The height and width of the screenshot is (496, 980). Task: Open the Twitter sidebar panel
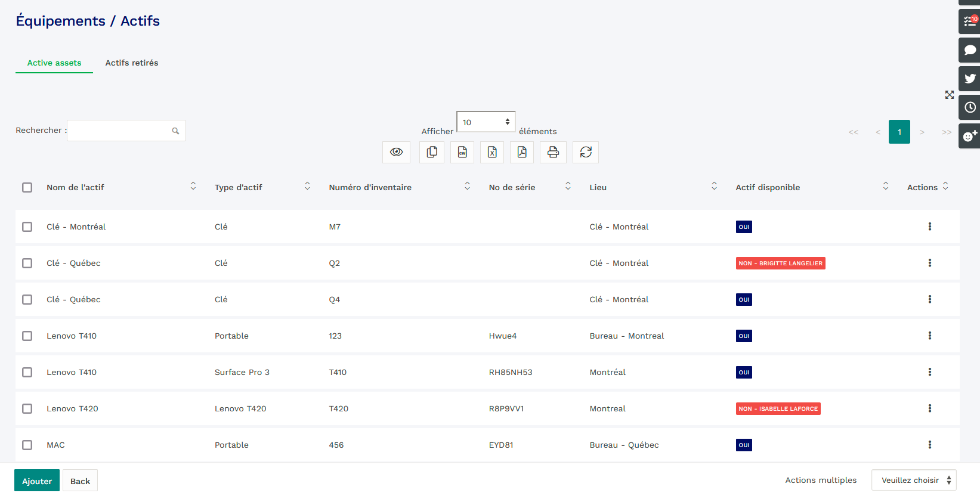point(970,79)
